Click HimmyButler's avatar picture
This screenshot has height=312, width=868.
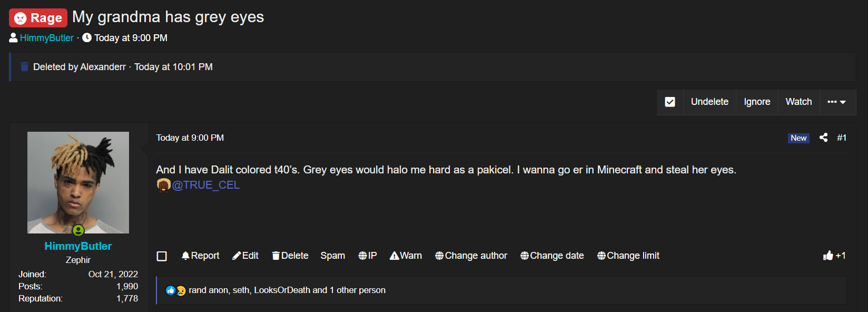78,182
